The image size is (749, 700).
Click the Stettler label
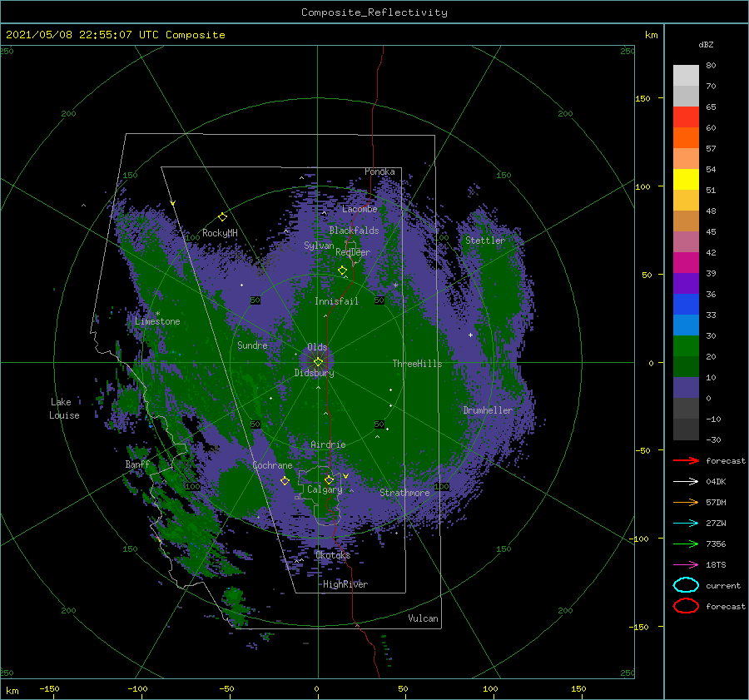pos(485,241)
